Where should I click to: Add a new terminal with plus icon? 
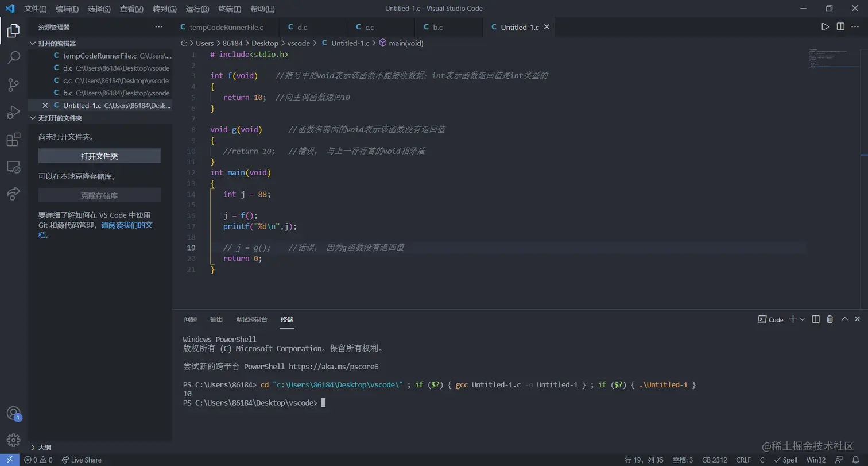tap(793, 319)
